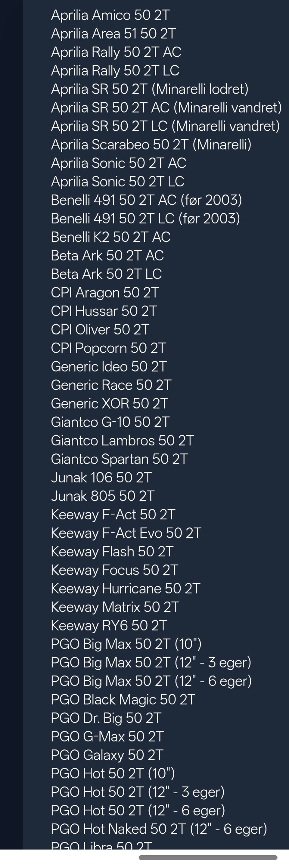Select the Aprilia Amico 50 2T entry
Image resolution: width=289 pixels, height=868 pixels.
point(110,15)
